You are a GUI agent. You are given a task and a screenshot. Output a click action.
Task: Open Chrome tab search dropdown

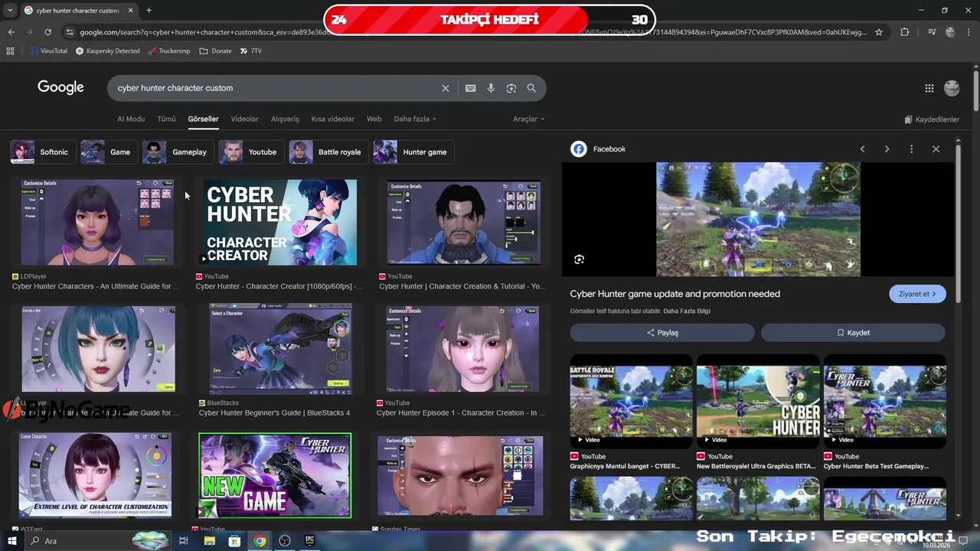pos(10,11)
